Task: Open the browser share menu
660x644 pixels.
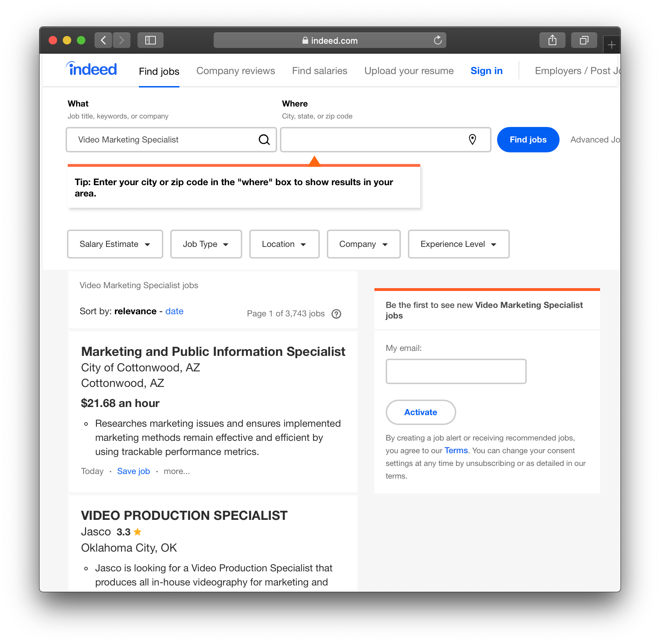Action: [x=552, y=41]
